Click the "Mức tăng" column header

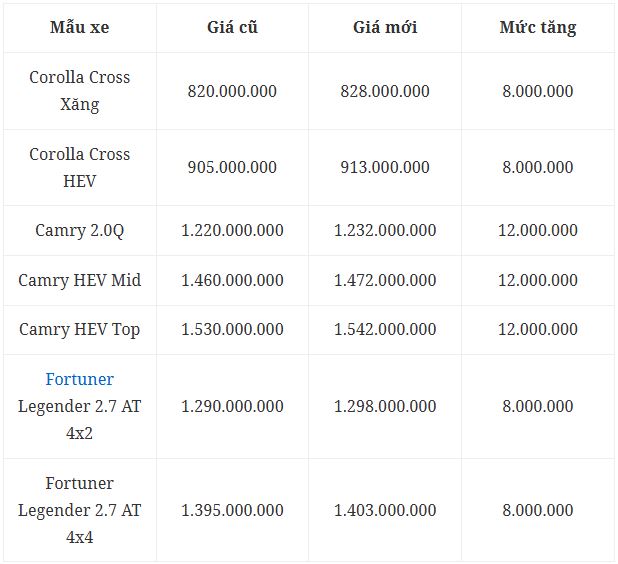click(x=538, y=28)
